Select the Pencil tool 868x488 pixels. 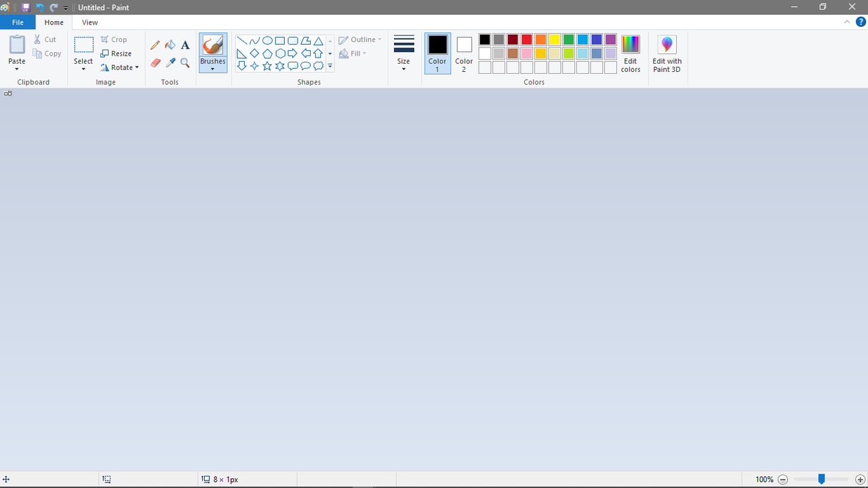coord(155,45)
